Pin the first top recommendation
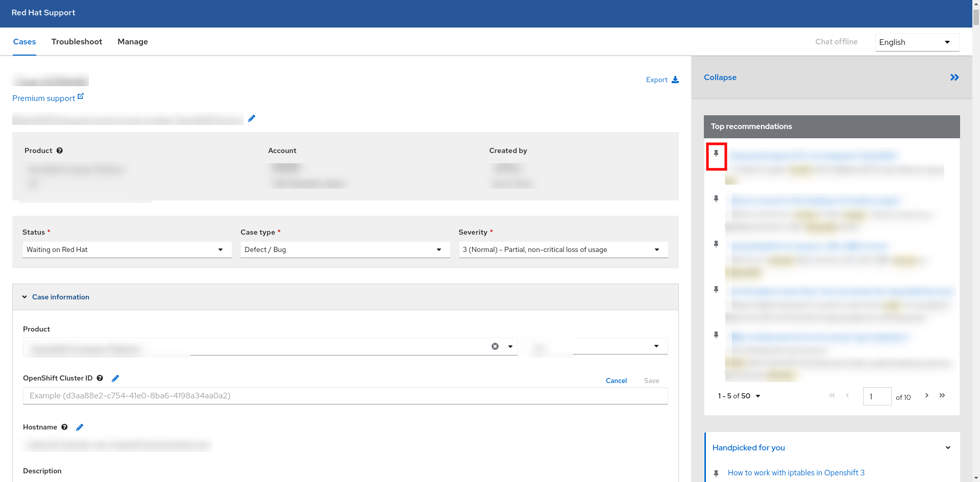 [x=716, y=154]
